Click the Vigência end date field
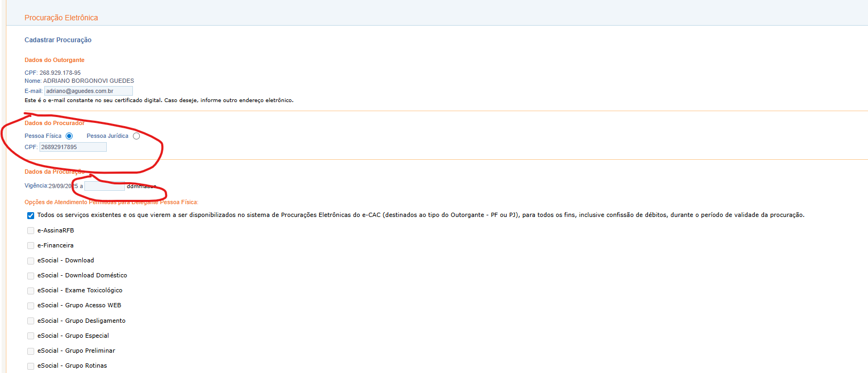 click(105, 186)
